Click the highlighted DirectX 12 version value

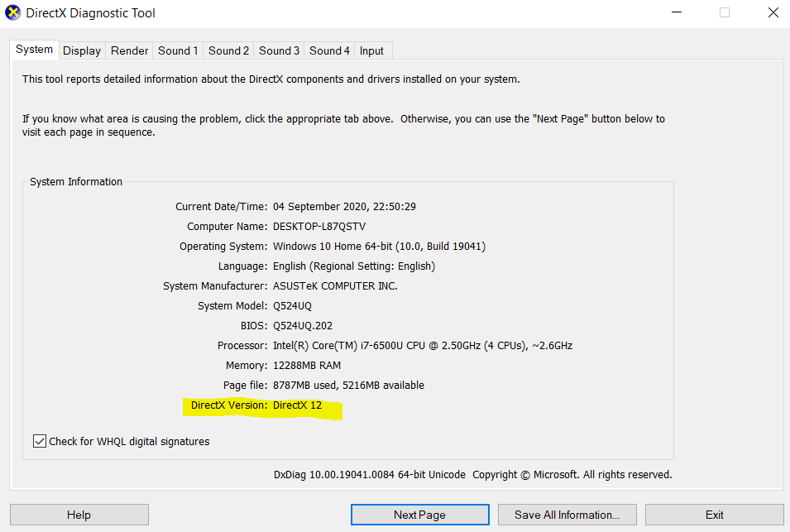[297, 405]
